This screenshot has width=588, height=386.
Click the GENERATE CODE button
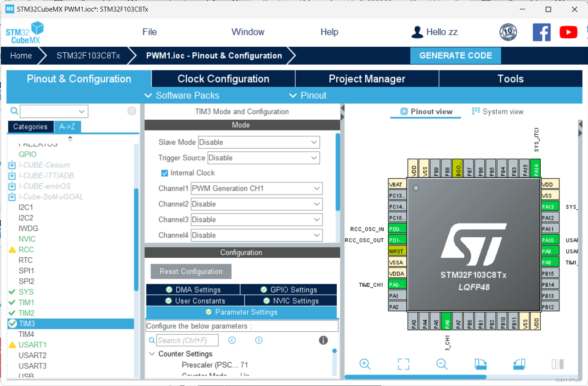[x=456, y=56]
